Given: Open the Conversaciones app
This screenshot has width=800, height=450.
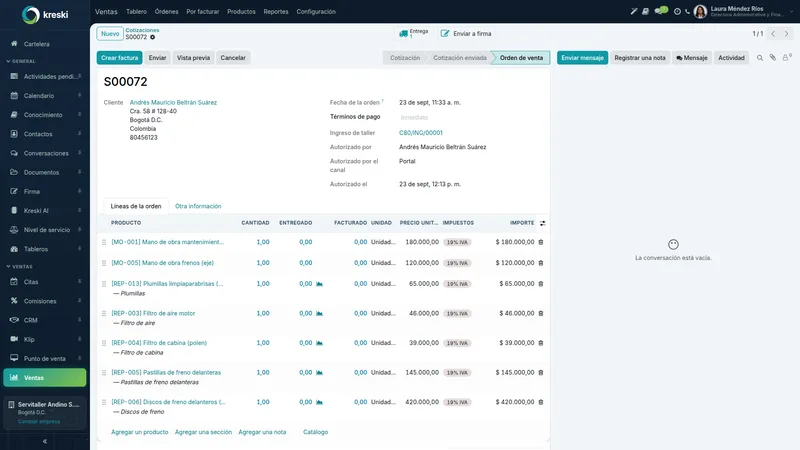Looking at the screenshot, I should [45, 153].
